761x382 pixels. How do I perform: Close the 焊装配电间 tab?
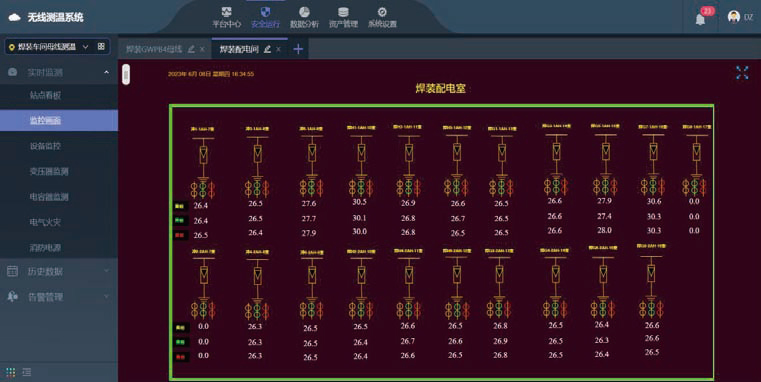coord(278,49)
